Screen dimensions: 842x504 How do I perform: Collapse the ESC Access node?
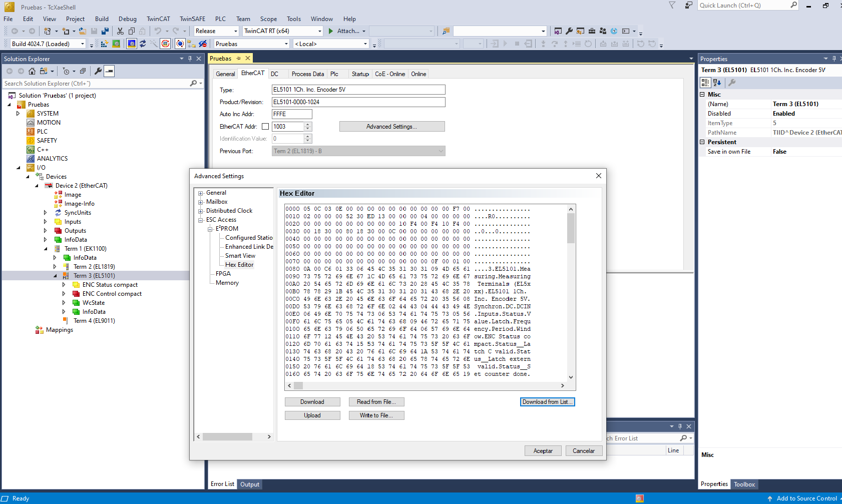[201, 220]
